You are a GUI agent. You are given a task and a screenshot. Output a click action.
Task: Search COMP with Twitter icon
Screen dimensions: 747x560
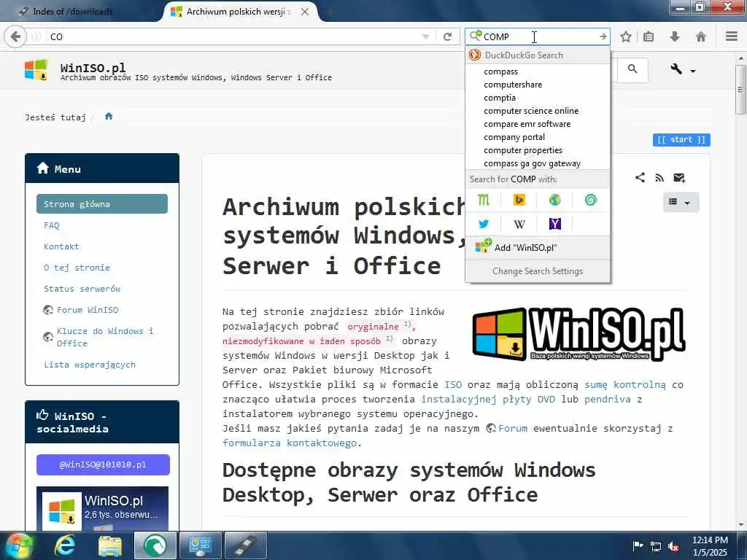tap(484, 224)
